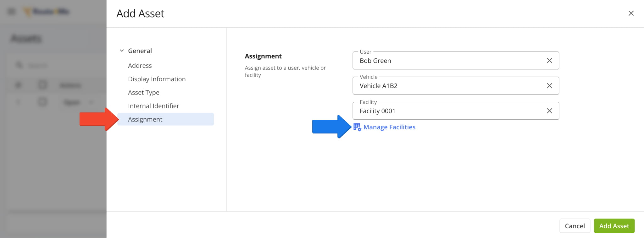This screenshot has height=238, width=644.
Task: Switch to Display Information section
Action: click(x=157, y=79)
